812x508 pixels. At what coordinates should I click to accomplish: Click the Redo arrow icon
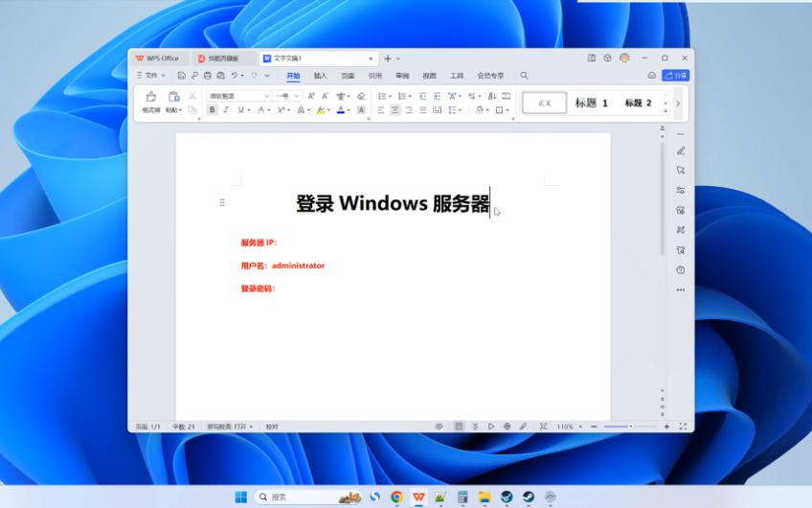click(255, 76)
